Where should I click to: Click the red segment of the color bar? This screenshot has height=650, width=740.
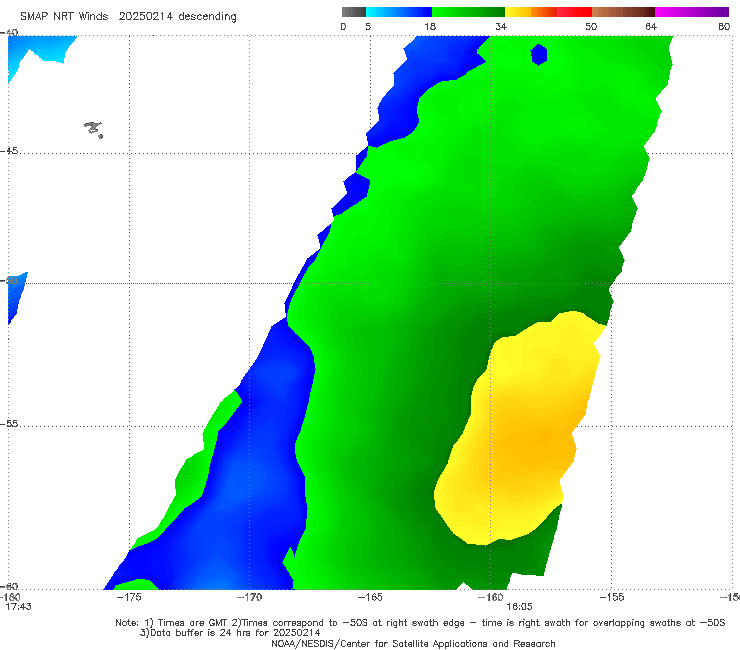point(574,12)
